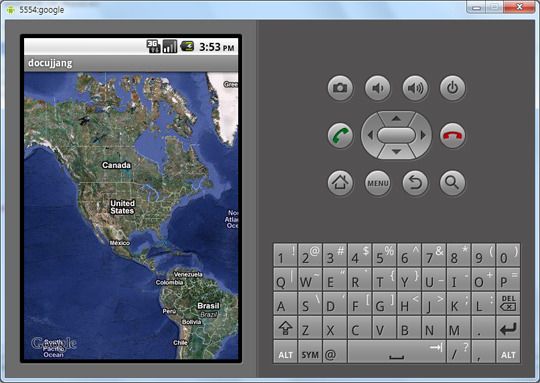540x383 pixels.
Task: Click the number 2 key
Action: pyautogui.click(x=310, y=255)
